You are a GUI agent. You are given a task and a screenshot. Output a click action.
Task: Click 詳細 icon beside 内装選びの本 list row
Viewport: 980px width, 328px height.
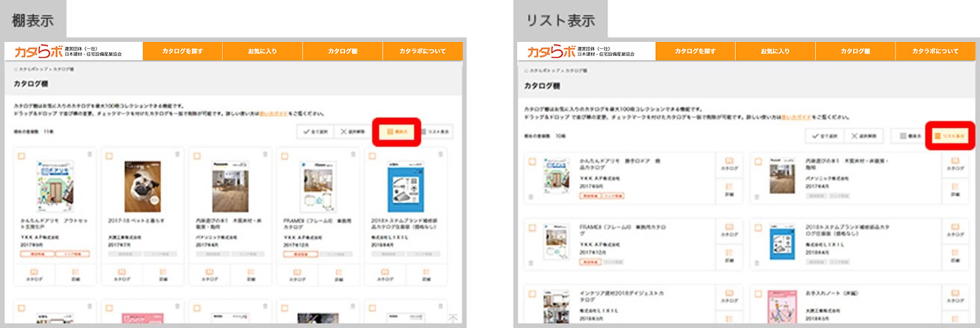click(x=954, y=190)
